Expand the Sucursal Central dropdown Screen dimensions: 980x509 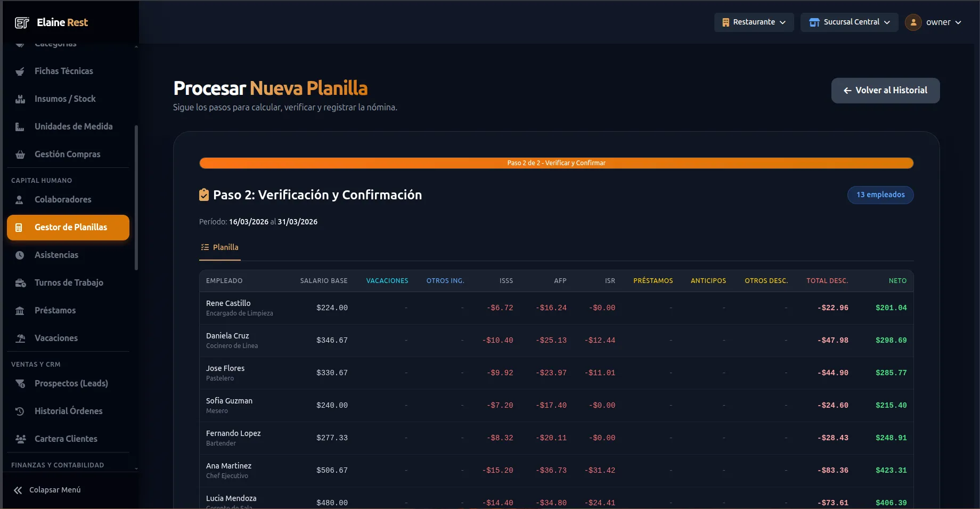click(850, 22)
